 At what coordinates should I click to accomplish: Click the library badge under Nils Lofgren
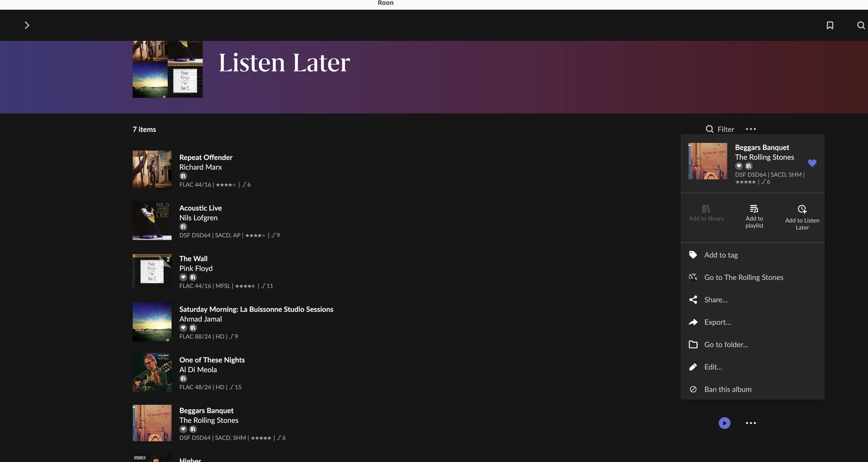(183, 227)
